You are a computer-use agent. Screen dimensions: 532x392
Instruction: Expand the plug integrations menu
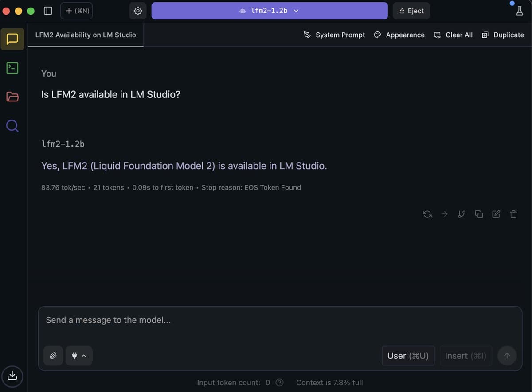coord(79,356)
